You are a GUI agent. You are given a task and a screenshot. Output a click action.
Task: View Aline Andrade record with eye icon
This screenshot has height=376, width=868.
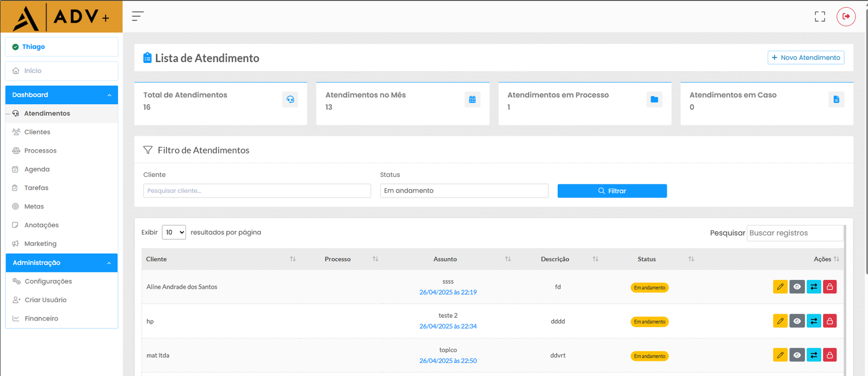coord(797,287)
